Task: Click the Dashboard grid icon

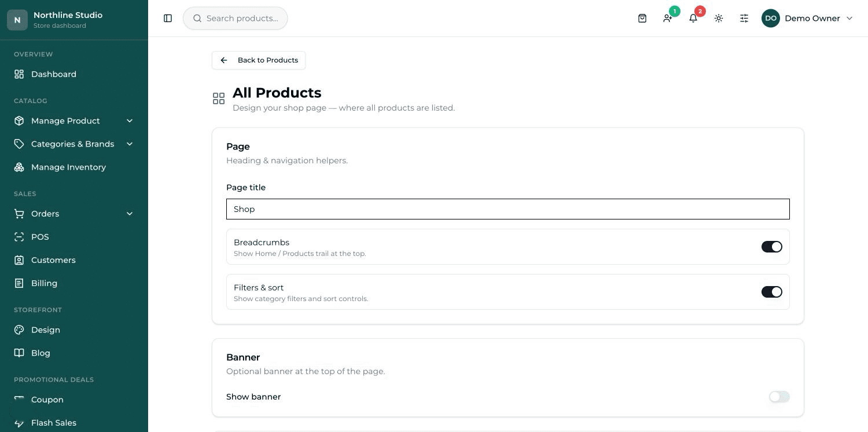Action: click(x=19, y=74)
